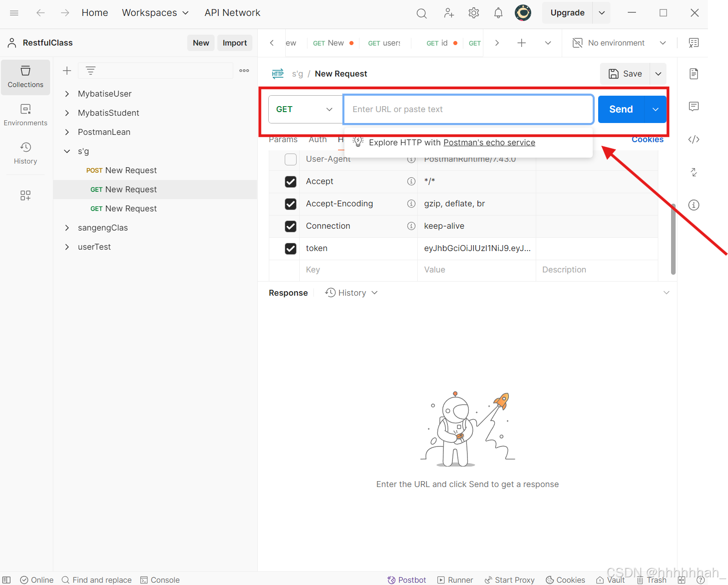Open the Workspaces dropdown

pyautogui.click(x=155, y=13)
